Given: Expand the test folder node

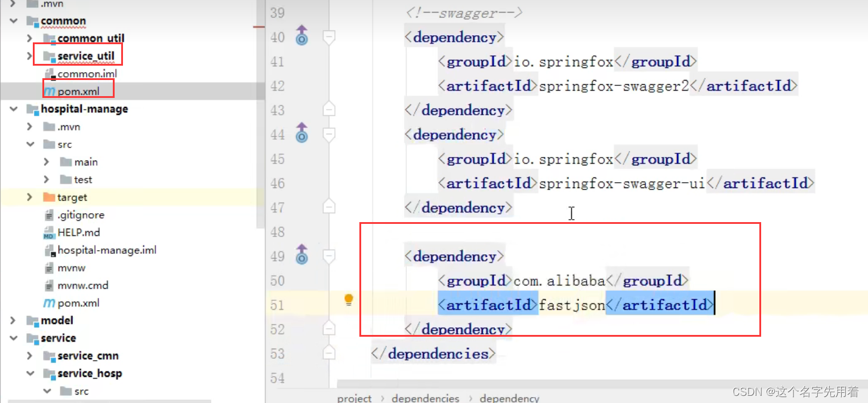Looking at the screenshot, I should pos(47,180).
